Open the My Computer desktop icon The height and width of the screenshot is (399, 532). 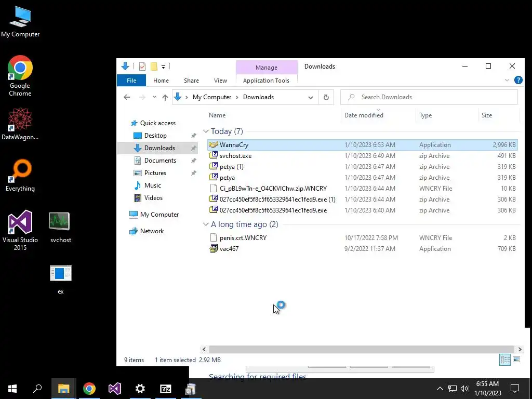[20, 22]
